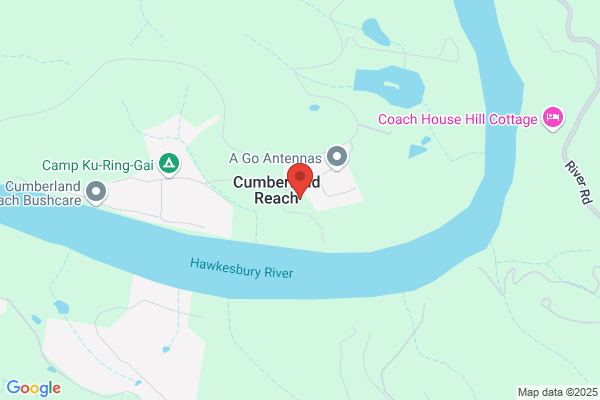Select the Camp Ku-Ring-Gai campground icon
600x400 pixels.
pyautogui.click(x=169, y=164)
